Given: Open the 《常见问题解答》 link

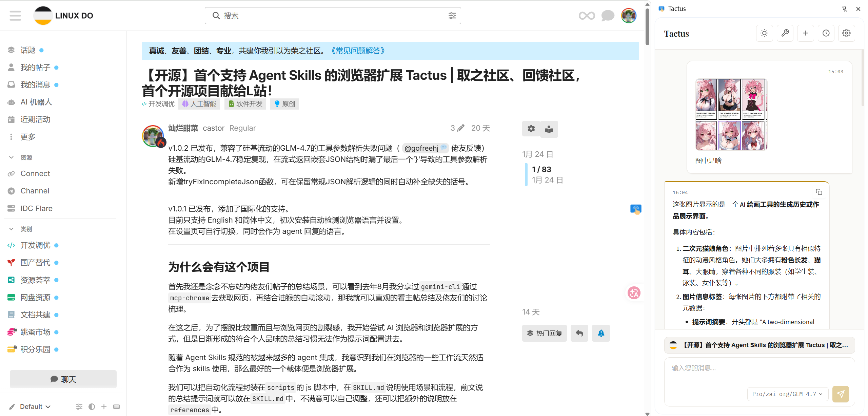Looking at the screenshot, I should [x=357, y=51].
